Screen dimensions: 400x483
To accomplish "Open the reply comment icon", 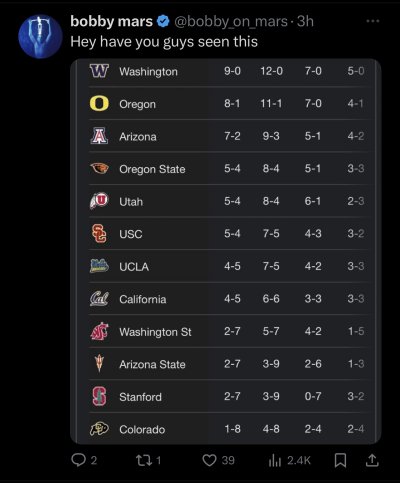I will 79,460.
